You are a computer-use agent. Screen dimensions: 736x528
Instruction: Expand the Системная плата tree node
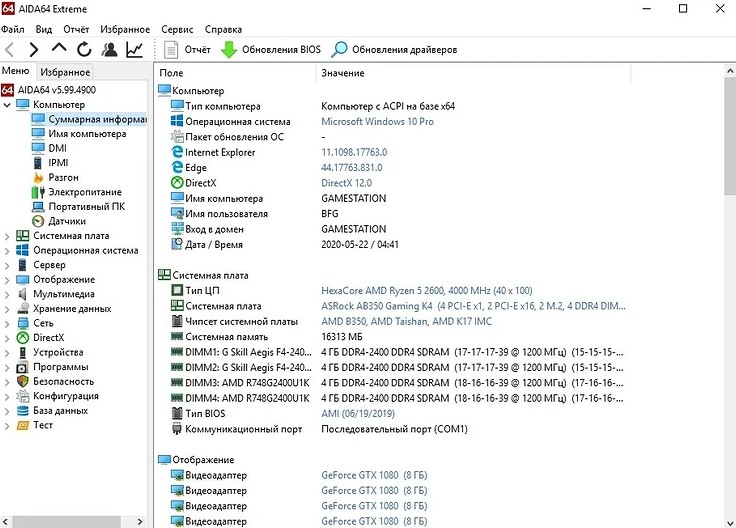(7, 236)
